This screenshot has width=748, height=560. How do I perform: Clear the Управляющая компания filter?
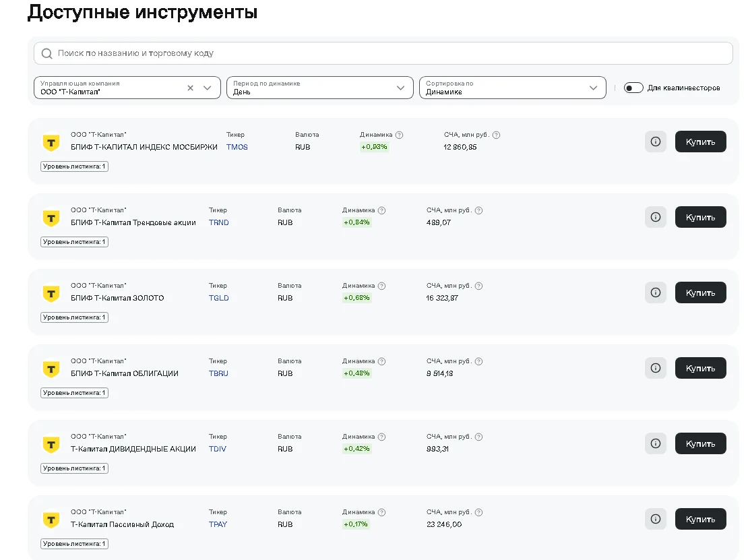tap(190, 88)
